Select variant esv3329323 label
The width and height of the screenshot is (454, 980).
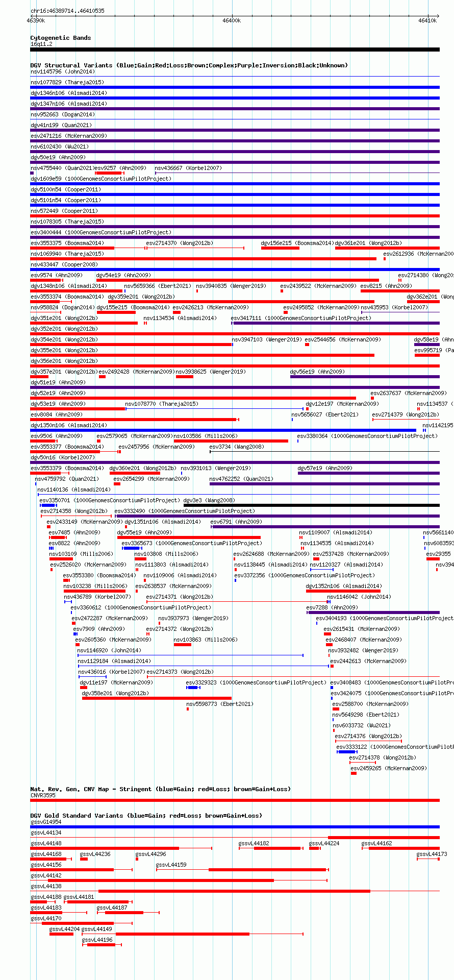[256, 682]
